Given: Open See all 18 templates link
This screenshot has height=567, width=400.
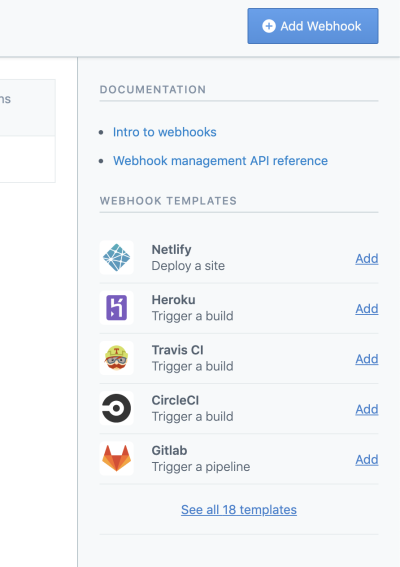Looking at the screenshot, I should (239, 510).
